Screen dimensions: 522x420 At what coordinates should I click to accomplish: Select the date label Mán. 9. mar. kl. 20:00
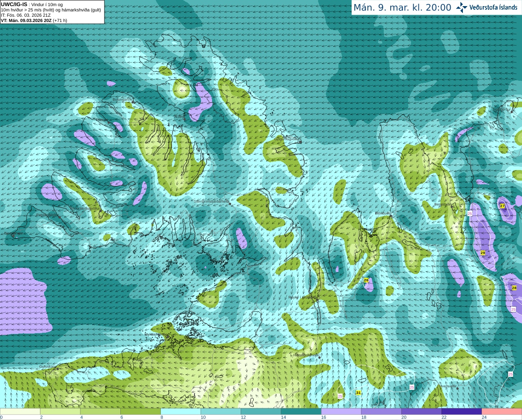403,8
